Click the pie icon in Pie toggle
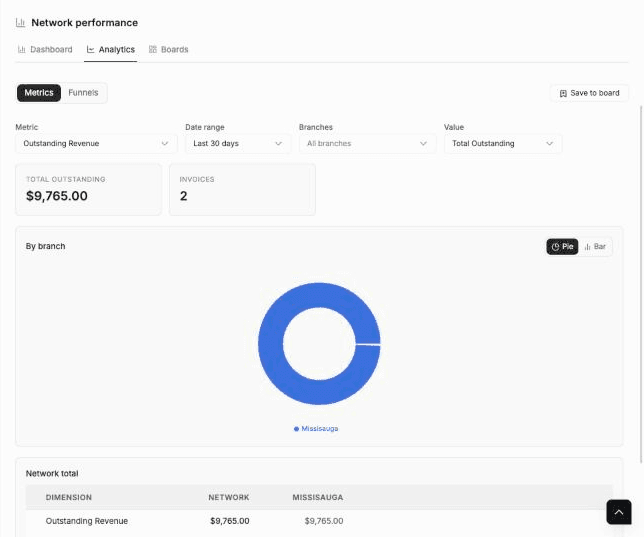Screen dimensions: 644x537 [555, 247]
